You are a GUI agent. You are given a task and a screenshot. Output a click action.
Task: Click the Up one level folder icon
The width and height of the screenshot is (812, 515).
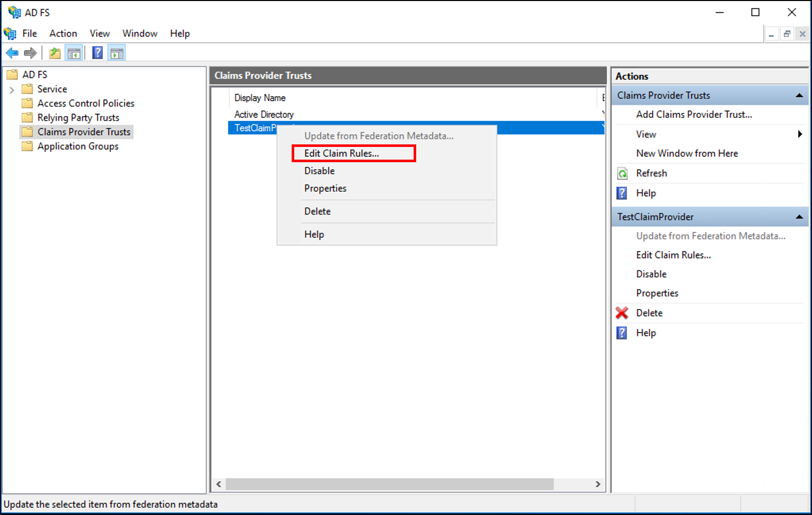pyautogui.click(x=55, y=53)
